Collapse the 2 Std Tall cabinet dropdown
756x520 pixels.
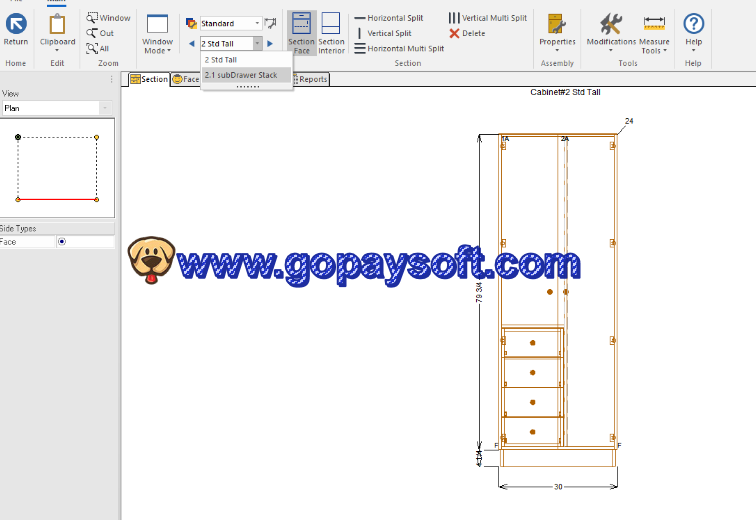257,43
